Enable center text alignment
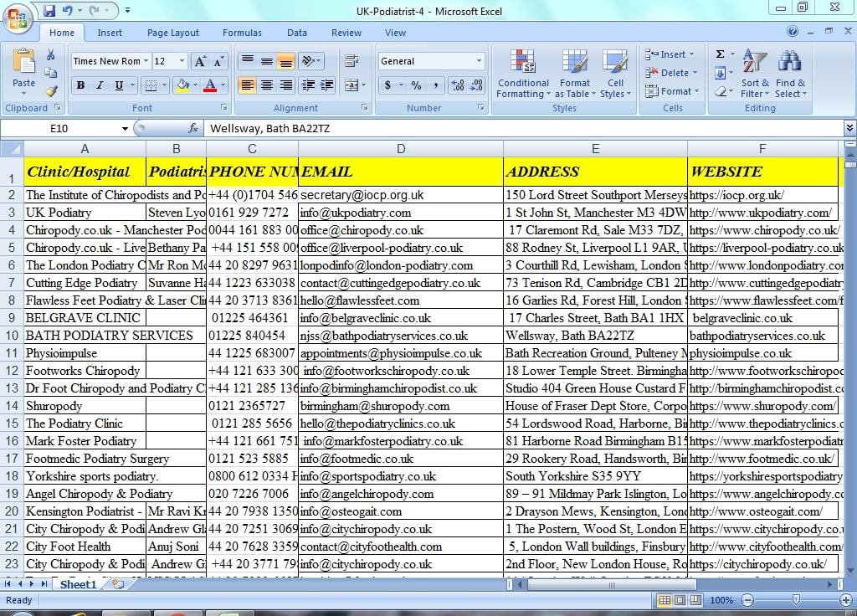Screen dimensions: 857x616 (x=266, y=85)
